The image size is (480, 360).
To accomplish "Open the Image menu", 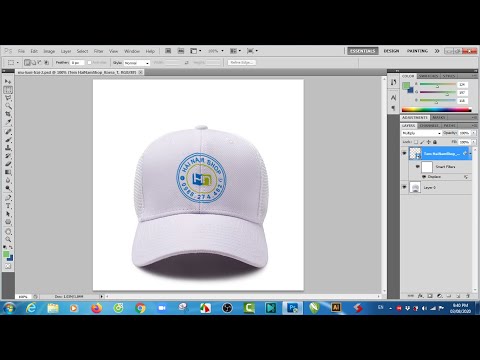I will 49,51.
